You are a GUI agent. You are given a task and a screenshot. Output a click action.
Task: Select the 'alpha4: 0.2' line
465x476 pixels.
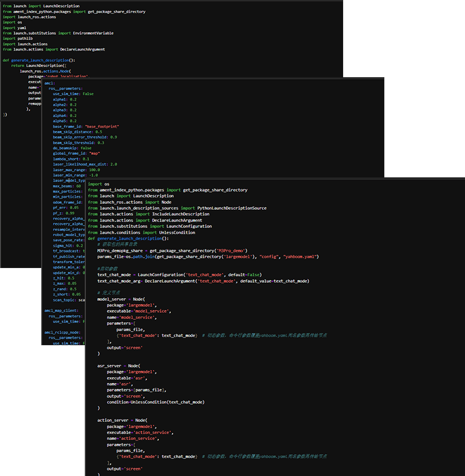65,115
